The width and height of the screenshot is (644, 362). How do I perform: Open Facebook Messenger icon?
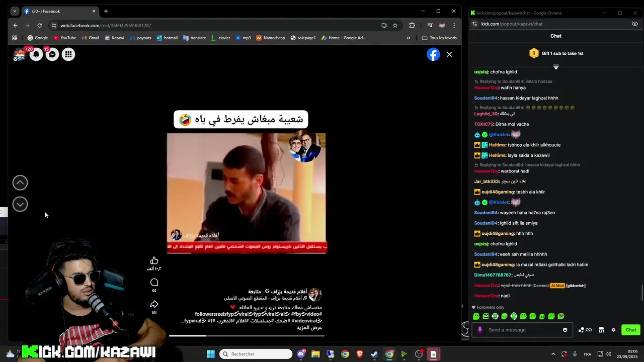click(x=52, y=54)
